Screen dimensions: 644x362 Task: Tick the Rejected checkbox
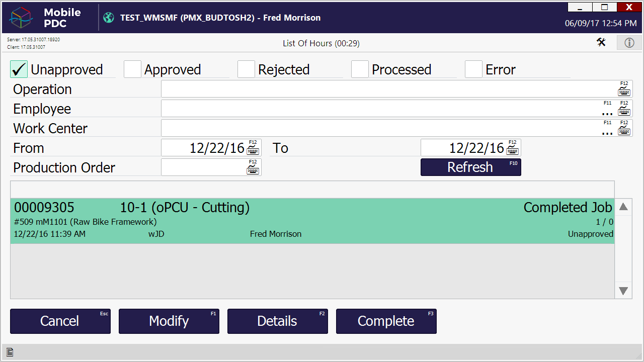(x=246, y=69)
